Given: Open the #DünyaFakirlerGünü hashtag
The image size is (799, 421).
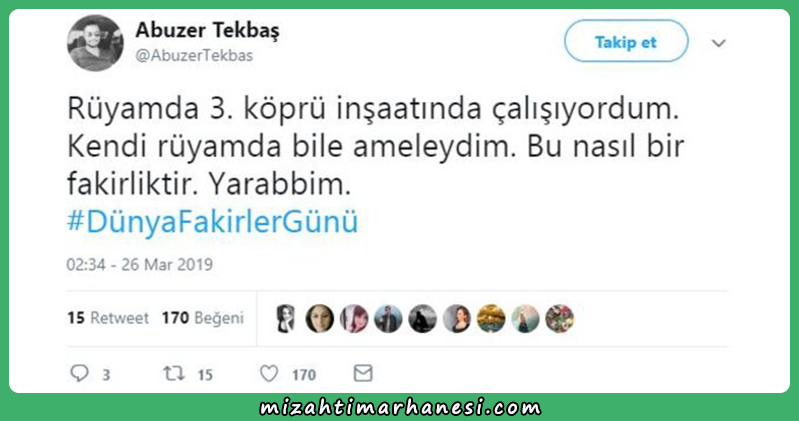Looking at the screenshot, I should coord(212,222).
